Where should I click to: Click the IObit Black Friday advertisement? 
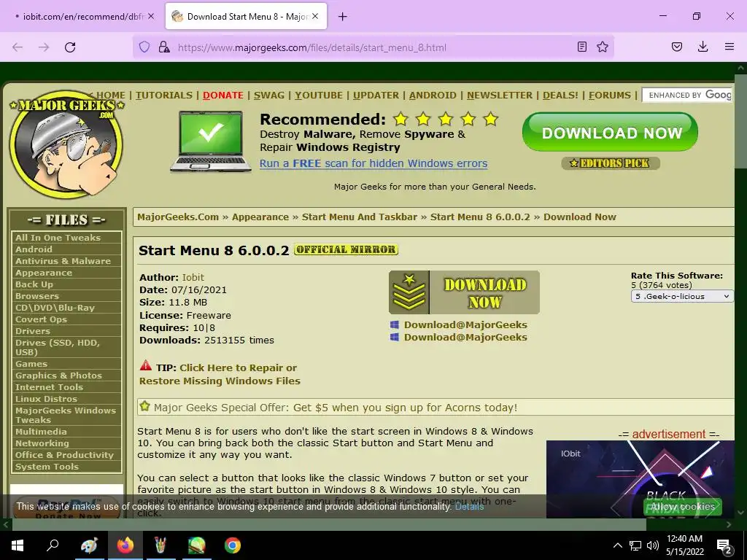point(640,480)
